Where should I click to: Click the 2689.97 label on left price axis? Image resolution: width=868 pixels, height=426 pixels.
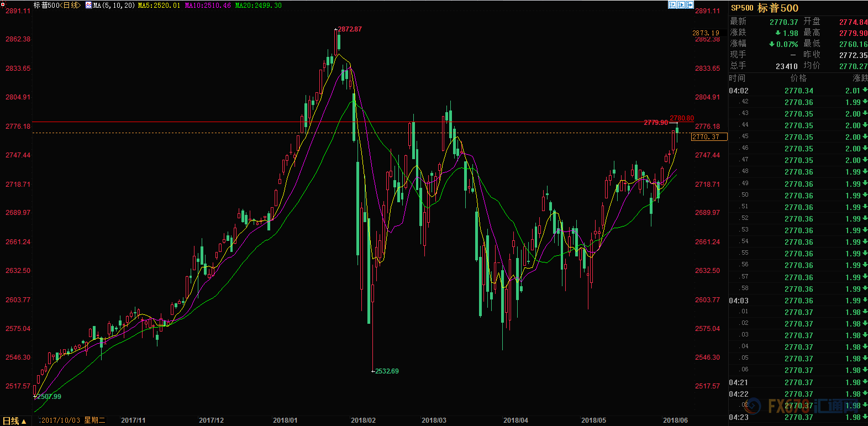point(18,213)
